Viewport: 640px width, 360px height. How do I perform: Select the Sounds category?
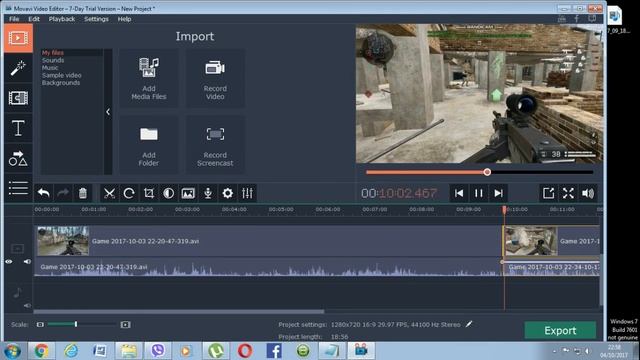click(x=53, y=60)
